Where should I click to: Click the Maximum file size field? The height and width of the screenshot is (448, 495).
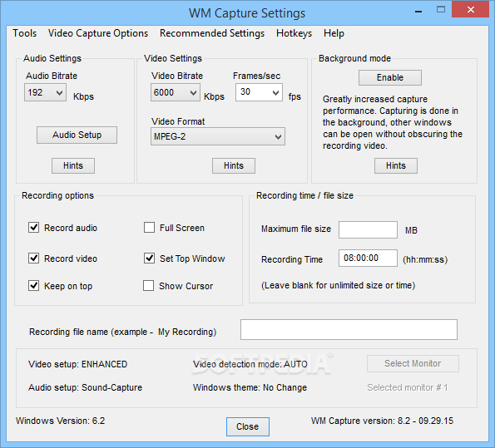(368, 229)
